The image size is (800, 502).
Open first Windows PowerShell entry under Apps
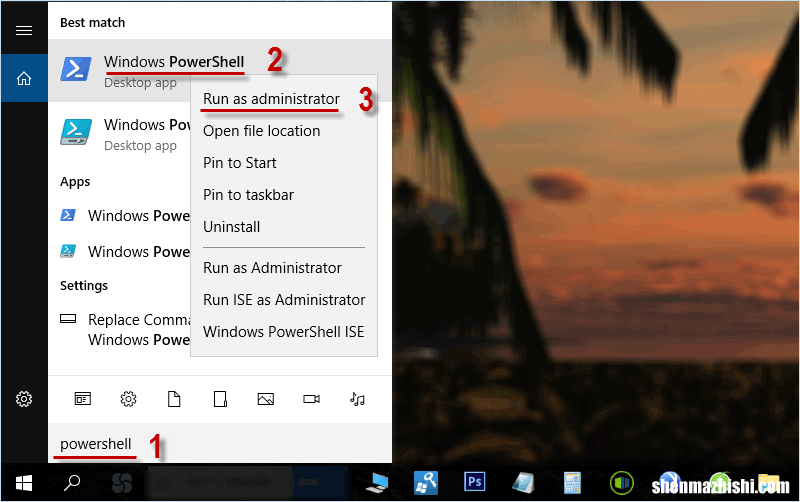click(119, 216)
